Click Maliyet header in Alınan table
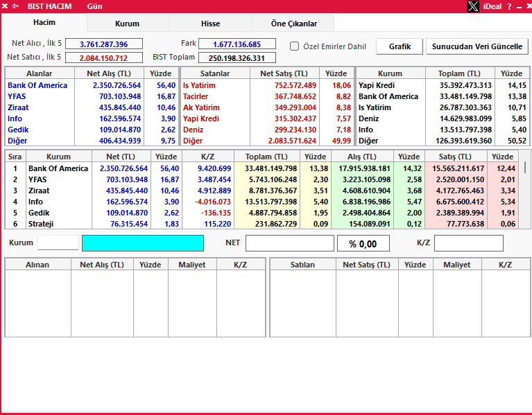Screen dimensions: 532x415 192,265
